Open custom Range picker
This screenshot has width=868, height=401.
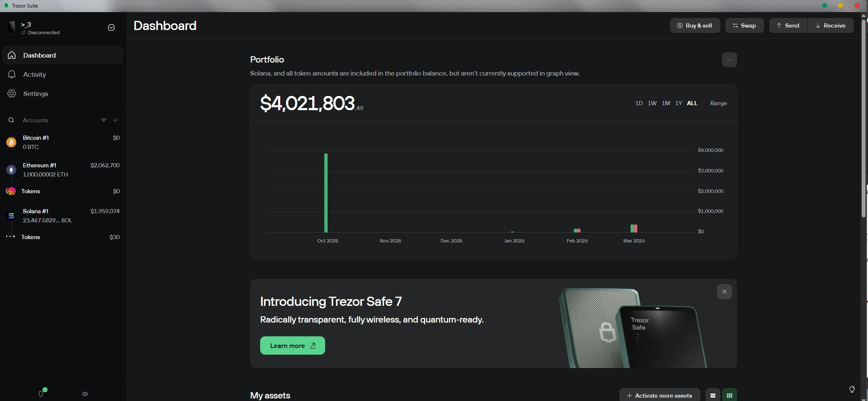pos(718,103)
